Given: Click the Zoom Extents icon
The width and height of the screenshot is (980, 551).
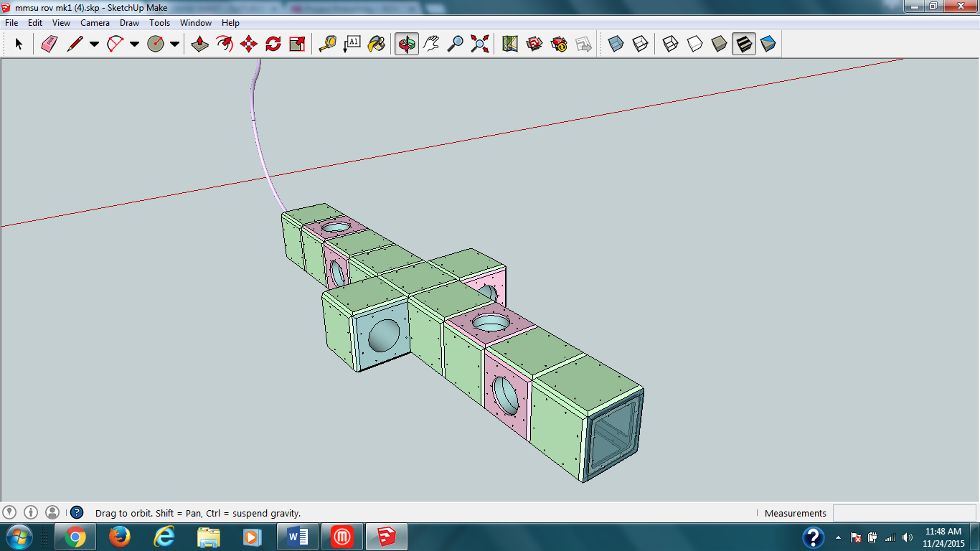Looking at the screenshot, I should coord(480,44).
